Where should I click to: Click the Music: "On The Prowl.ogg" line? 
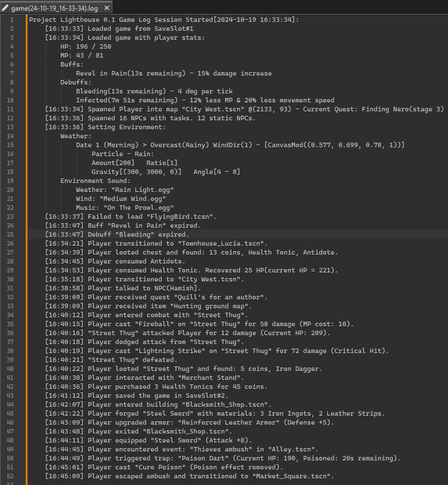click(125, 208)
